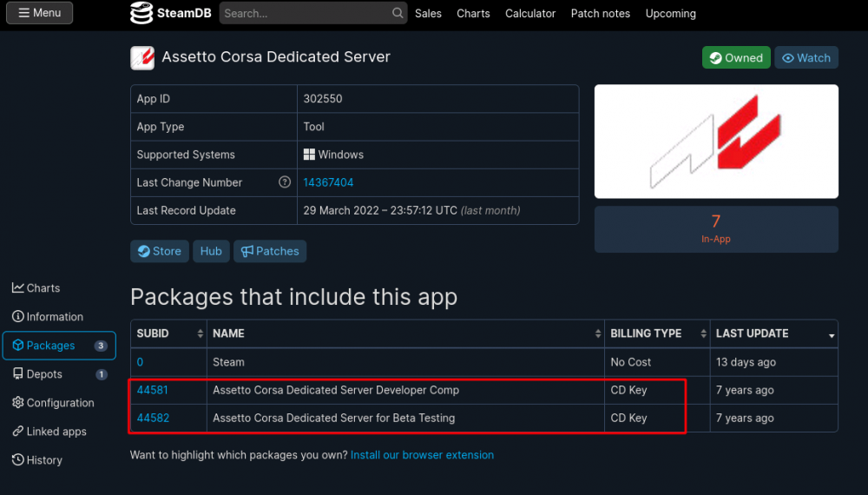Click 'Assetto Corsa Dedicated Server' page title
This screenshot has width=868, height=495.
pos(276,57)
